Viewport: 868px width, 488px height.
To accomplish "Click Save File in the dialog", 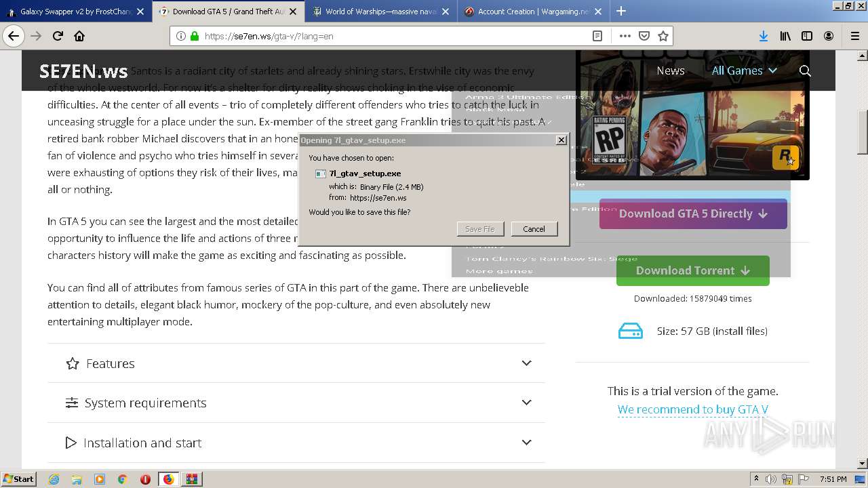I will point(480,229).
